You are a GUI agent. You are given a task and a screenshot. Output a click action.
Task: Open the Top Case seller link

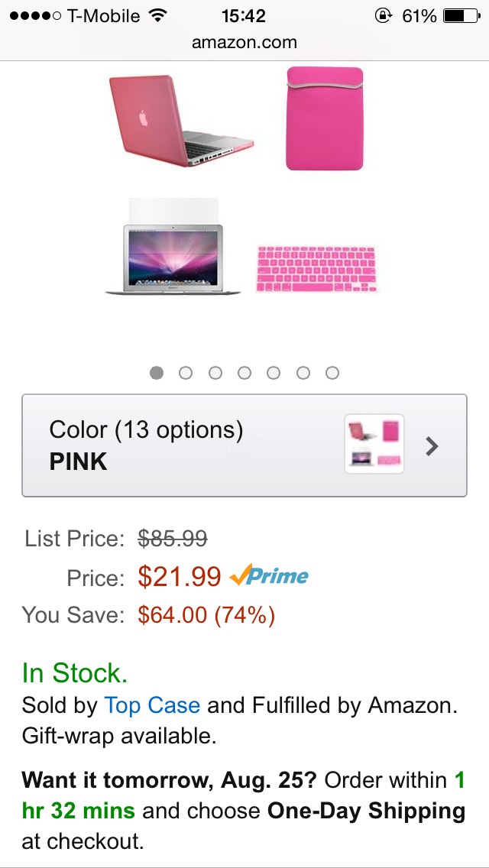(x=152, y=705)
